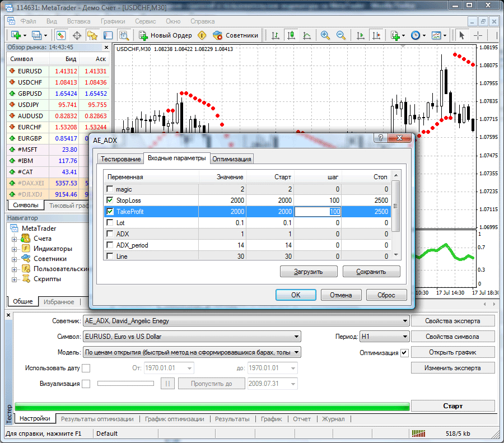Click the Новый Ордер toolbar button
The width and height of the screenshot is (504, 443).
166,35
